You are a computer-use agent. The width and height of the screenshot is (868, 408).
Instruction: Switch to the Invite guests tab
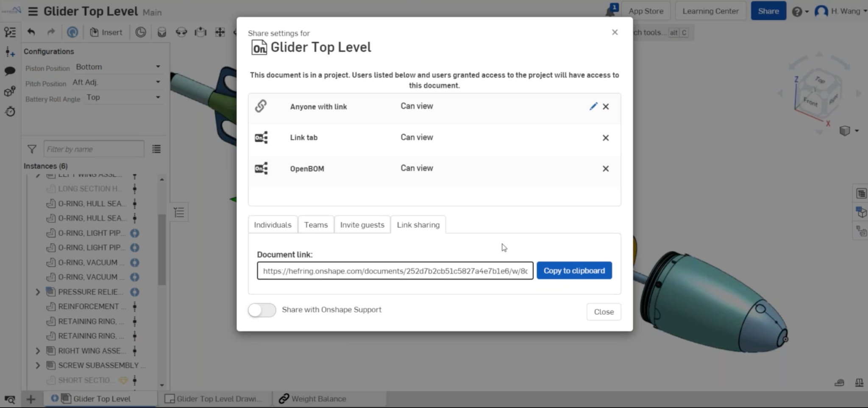362,225
